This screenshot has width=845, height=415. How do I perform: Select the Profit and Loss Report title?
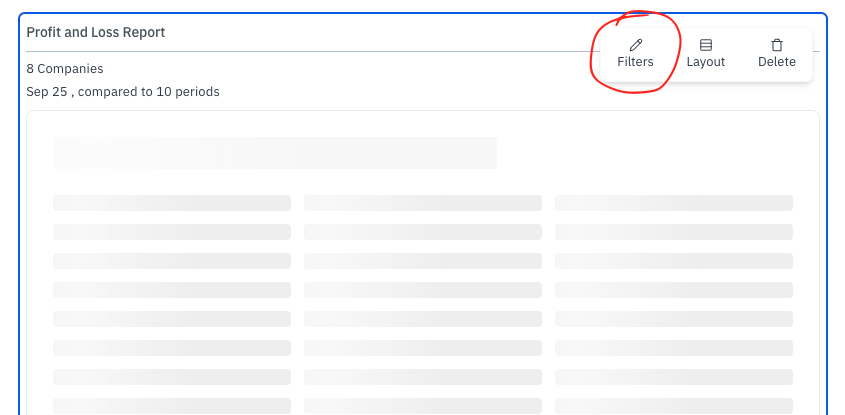(95, 32)
